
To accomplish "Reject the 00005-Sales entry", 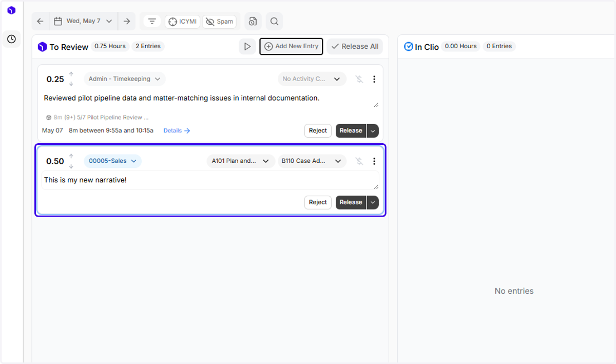I will point(318,202).
